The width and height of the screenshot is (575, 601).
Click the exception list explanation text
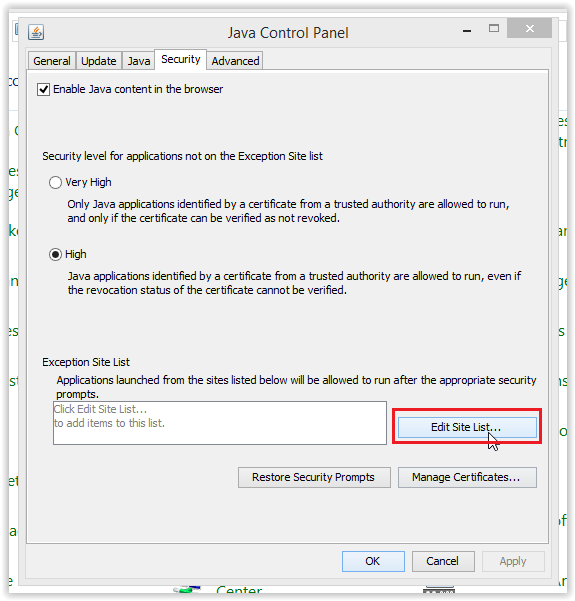click(296, 387)
